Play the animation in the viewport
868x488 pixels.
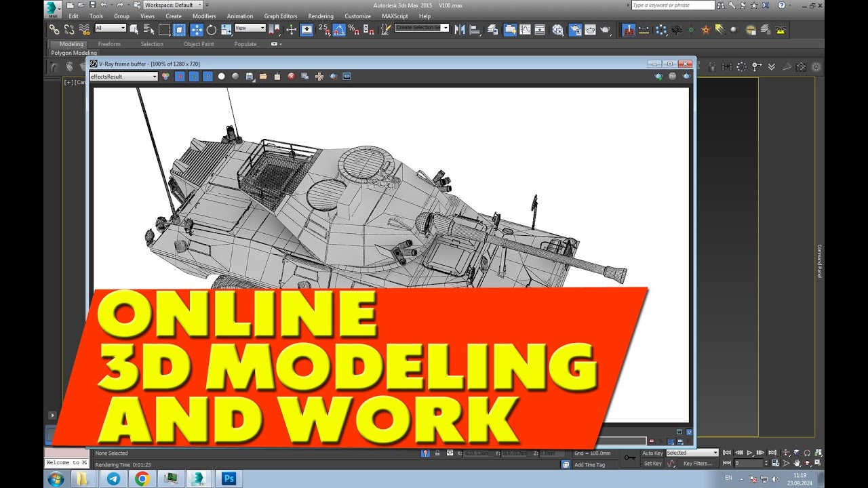750,453
